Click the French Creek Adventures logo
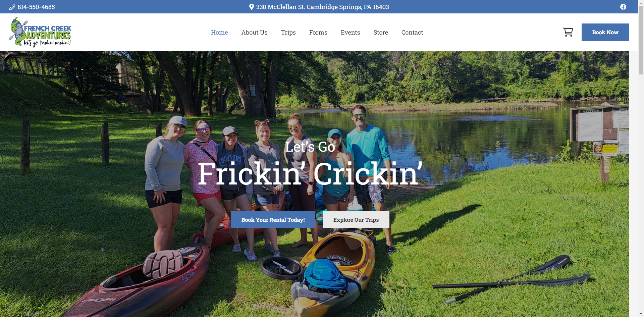Image resolution: width=644 pixels, height=317 pixels. tap(40, 32)
